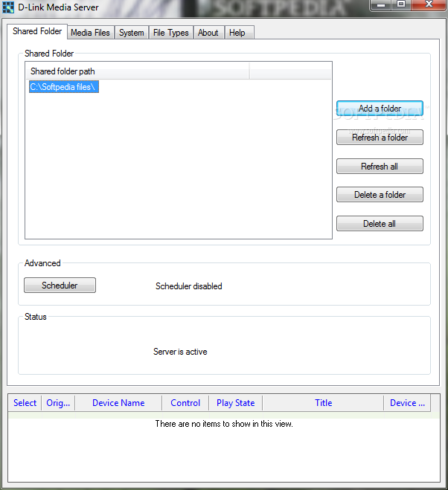Viewport: 448px width, 490px height.
Task: Open the Media Files tab
Action: tap(90, 33)
